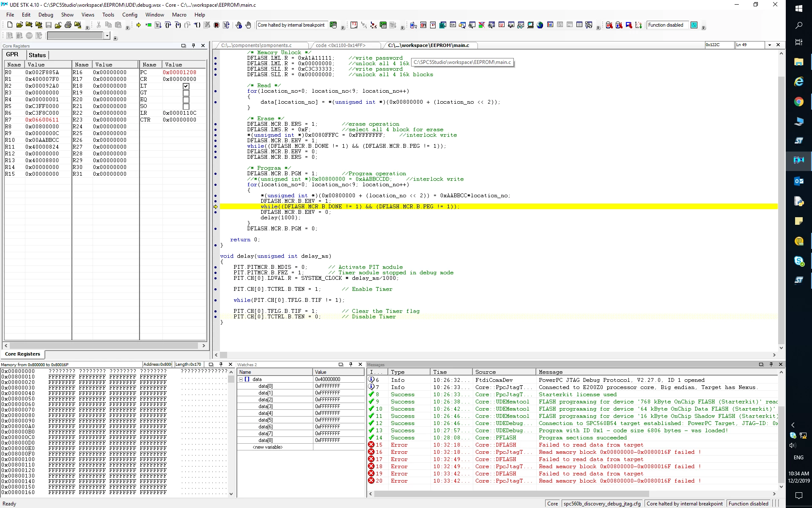Open the Views menu

pos(88,14)
